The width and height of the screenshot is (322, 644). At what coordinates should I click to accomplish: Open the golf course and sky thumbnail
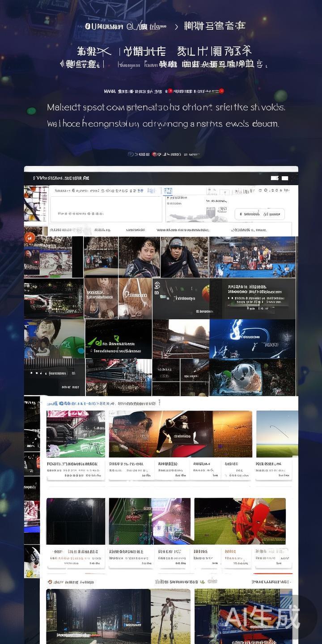pos(277,434)
